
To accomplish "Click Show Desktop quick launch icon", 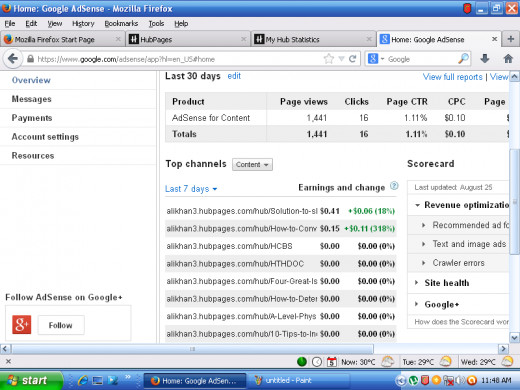I will point(98,380).
